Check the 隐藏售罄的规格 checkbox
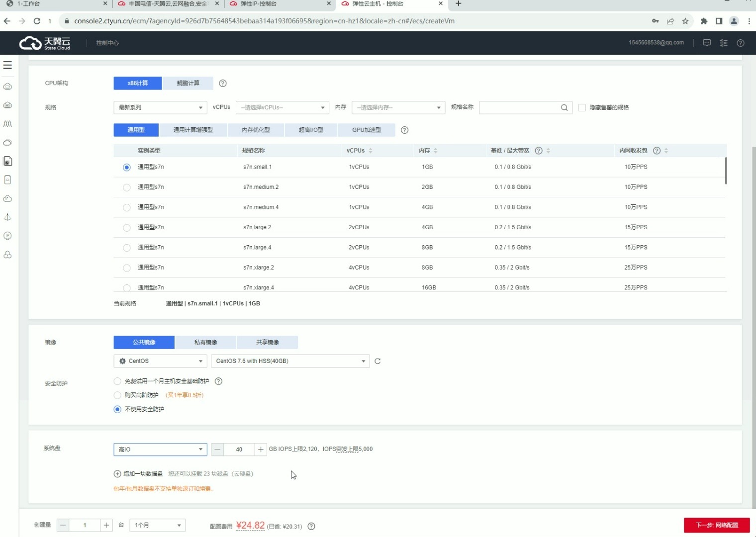 (x=582, y=107)
